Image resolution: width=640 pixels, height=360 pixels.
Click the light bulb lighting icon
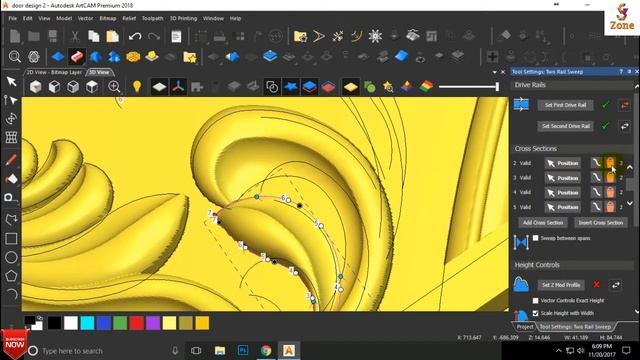pyautogui.click(x=137, y=87)
